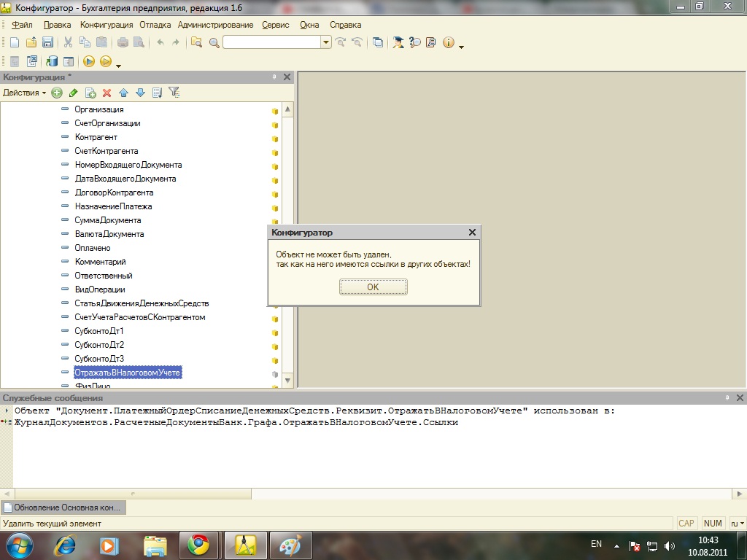Click the pencil Edit icon in the Конфигурация panel
The height and width of the screenshot is (560, 747).
point(73,93)
